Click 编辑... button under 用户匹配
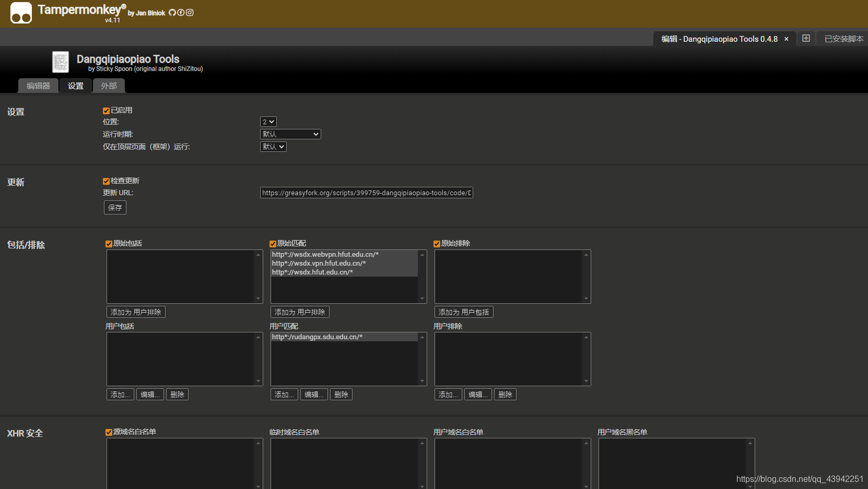The height and width of the screenshot is (489, 868). [x=314, y=395]
